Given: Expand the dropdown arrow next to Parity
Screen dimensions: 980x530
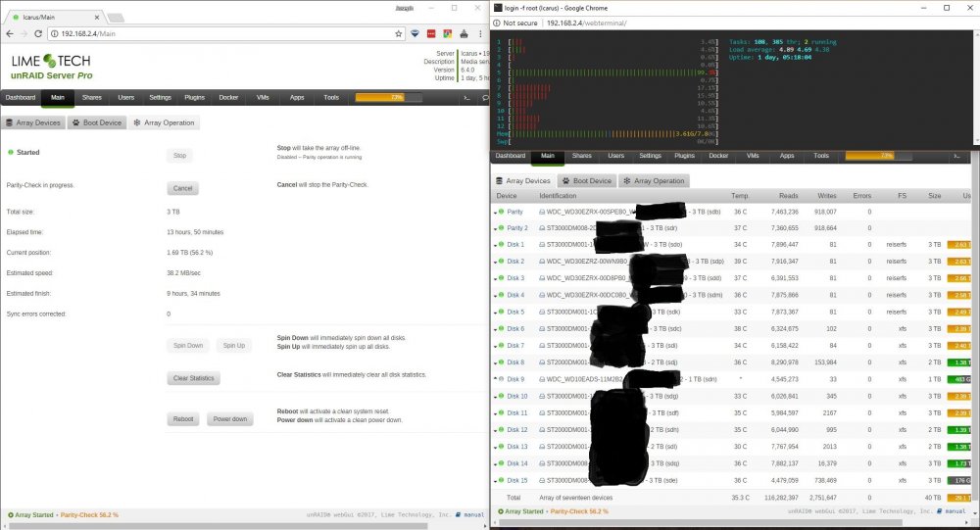Looking at the screenshot, I should coord(496,213).
